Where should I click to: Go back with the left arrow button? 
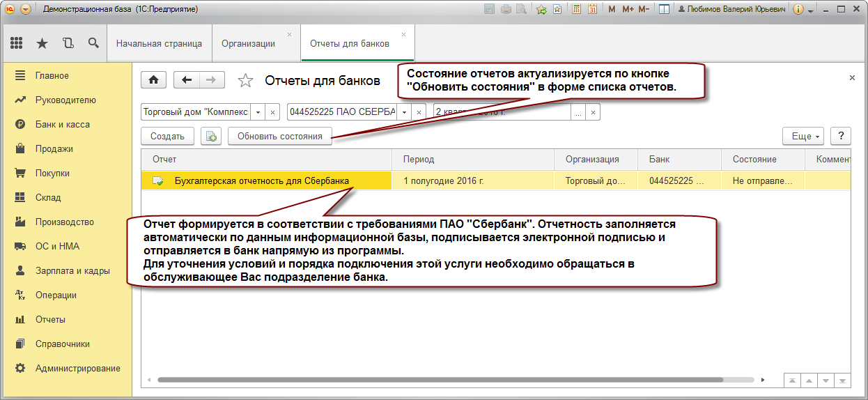coord(186,80)
